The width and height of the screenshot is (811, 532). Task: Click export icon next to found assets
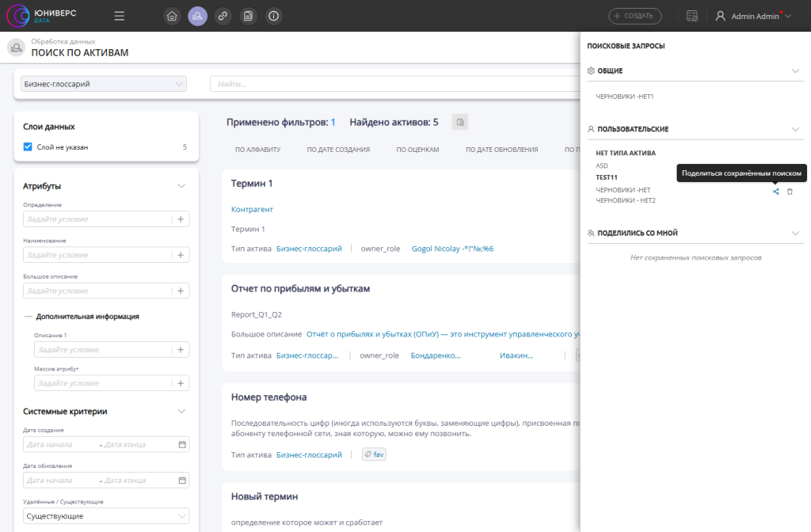click(x=460, y=122)
